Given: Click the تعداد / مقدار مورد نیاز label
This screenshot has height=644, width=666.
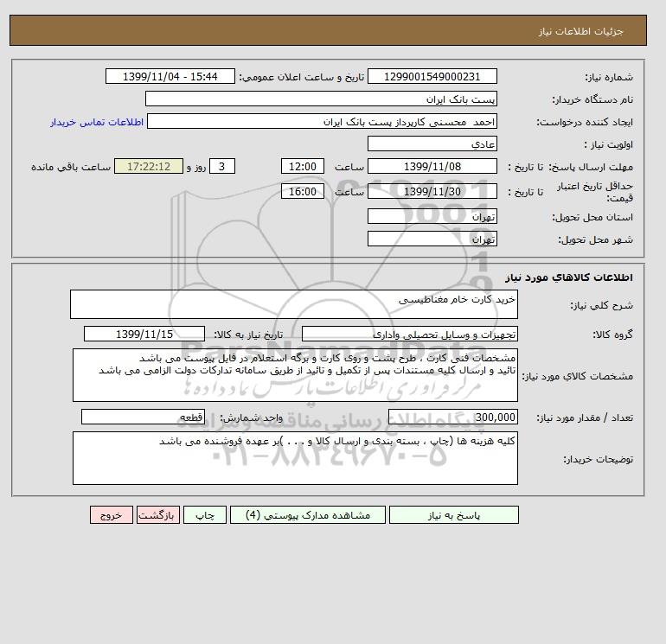Looking at the screenshot, I should [x=585, y=418].
